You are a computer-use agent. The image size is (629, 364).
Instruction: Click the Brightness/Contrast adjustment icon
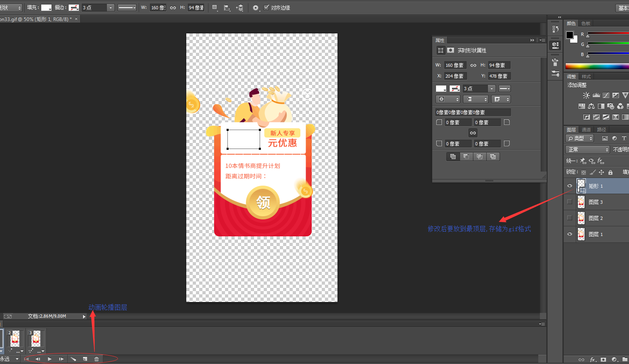coord(586,95)
